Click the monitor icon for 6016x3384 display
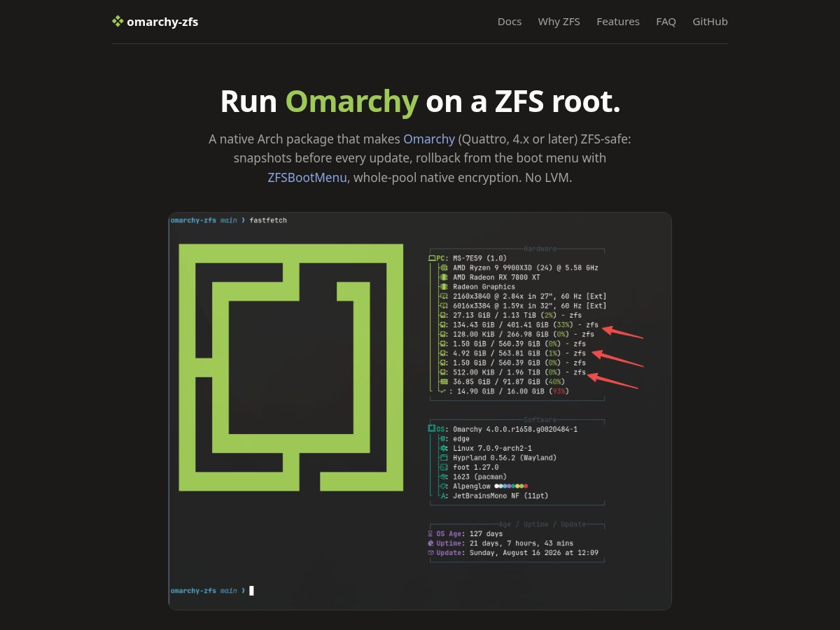Viewport: 840px width, 630px height. (x=443, y=306)
